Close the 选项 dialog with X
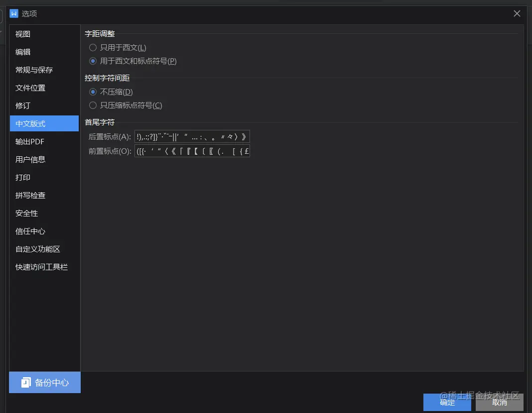 tap(517, 13)
